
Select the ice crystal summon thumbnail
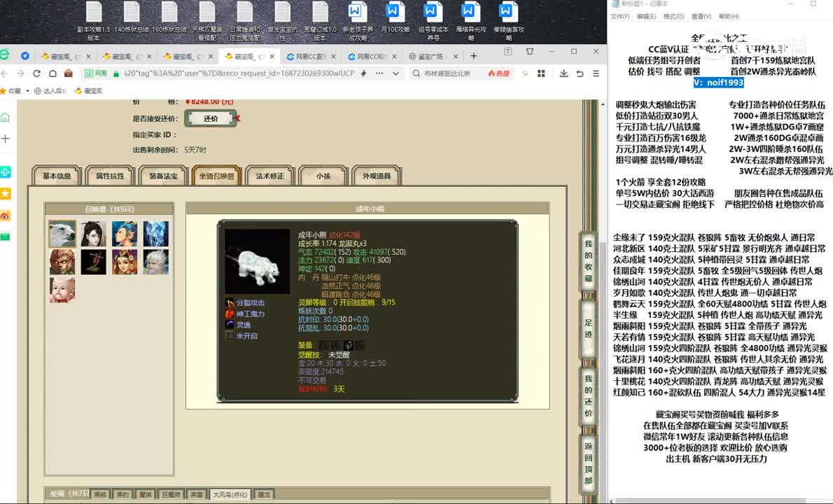[155, 234]
